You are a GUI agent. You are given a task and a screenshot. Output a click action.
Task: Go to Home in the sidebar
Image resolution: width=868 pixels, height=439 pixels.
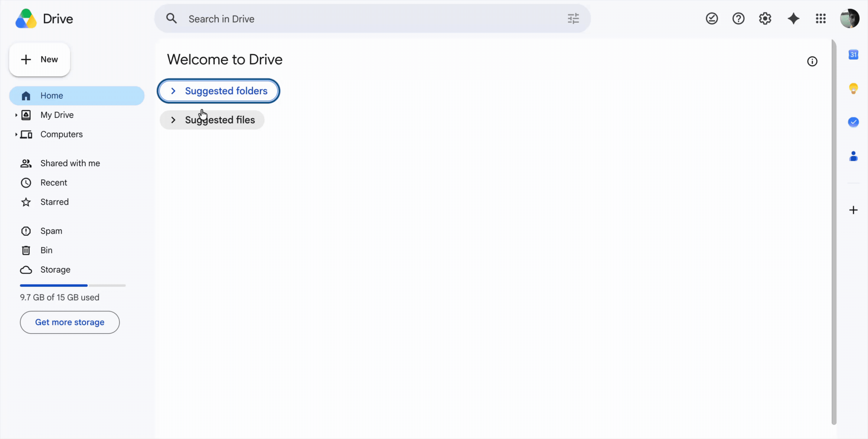pos(77,96)
